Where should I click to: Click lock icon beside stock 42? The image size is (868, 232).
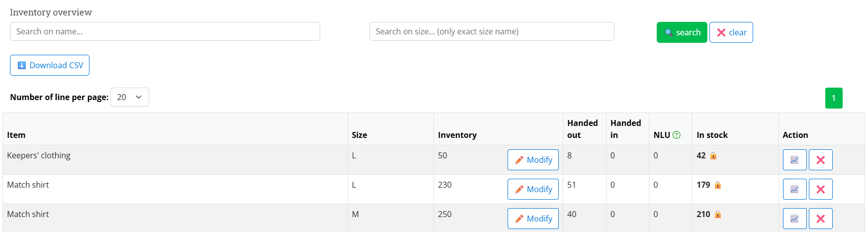pyautogui.click(x=713, y=155)
